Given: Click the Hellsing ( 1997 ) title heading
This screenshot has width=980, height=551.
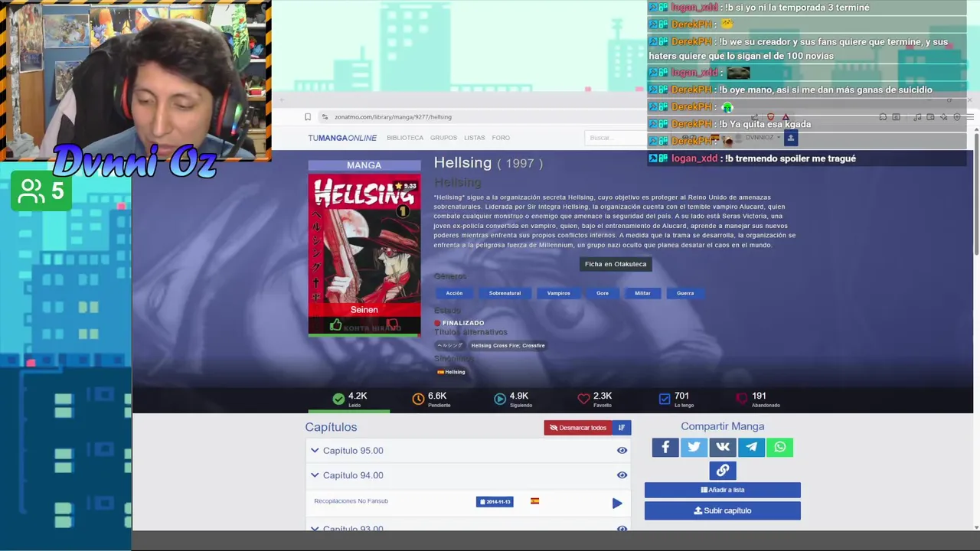Looking at the screenshot, I should pos(488,163).
